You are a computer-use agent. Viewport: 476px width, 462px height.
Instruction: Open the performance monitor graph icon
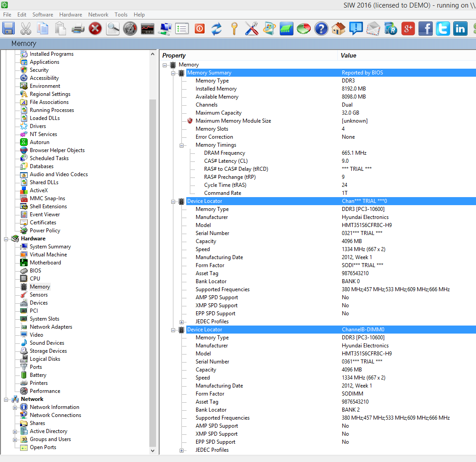click(x=148, y=29)
